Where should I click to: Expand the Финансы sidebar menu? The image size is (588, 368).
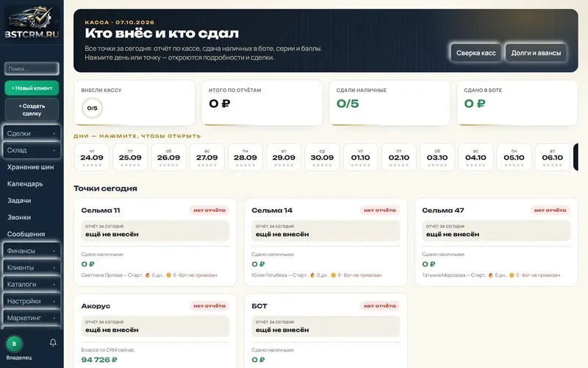32,251
